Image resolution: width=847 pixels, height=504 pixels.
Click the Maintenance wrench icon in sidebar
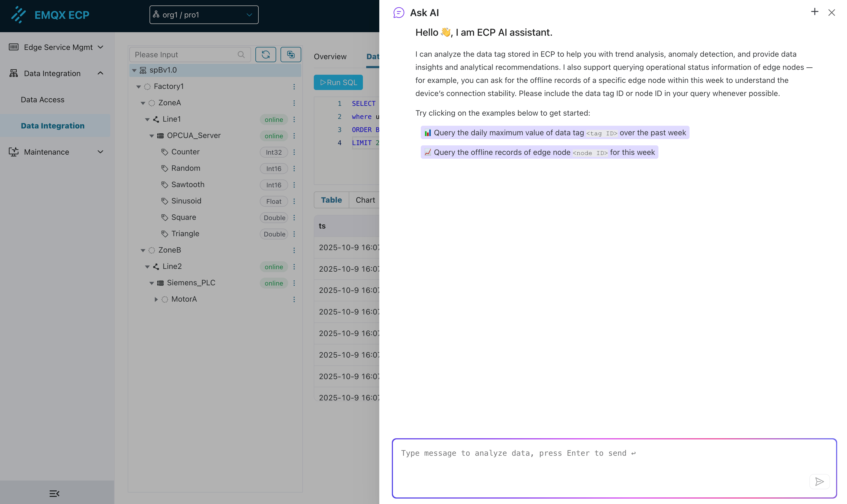click(14, 152)
